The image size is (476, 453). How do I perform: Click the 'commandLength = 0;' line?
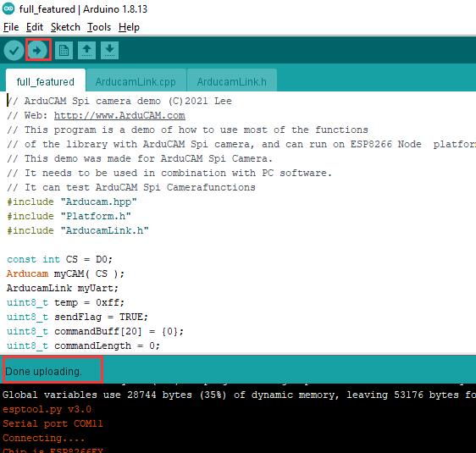pyautogui.click(x=84, y=346)
